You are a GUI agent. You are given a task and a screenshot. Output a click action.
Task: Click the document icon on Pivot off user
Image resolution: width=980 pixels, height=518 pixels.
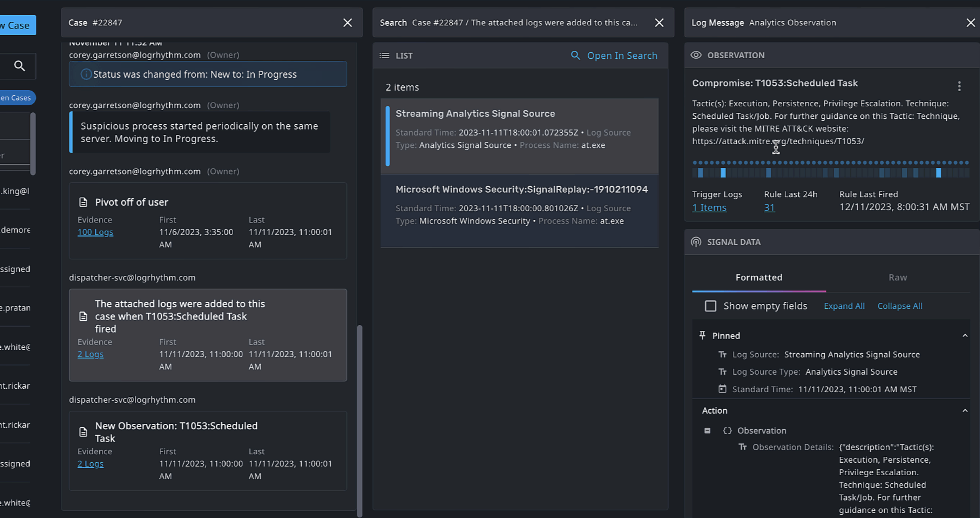pyautogui.click(x=83, y=202)
